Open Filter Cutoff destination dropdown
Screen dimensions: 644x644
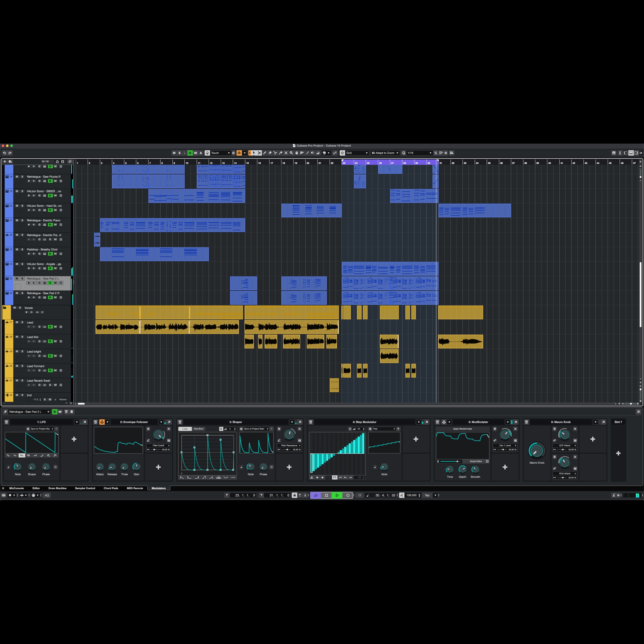[159, 445]
